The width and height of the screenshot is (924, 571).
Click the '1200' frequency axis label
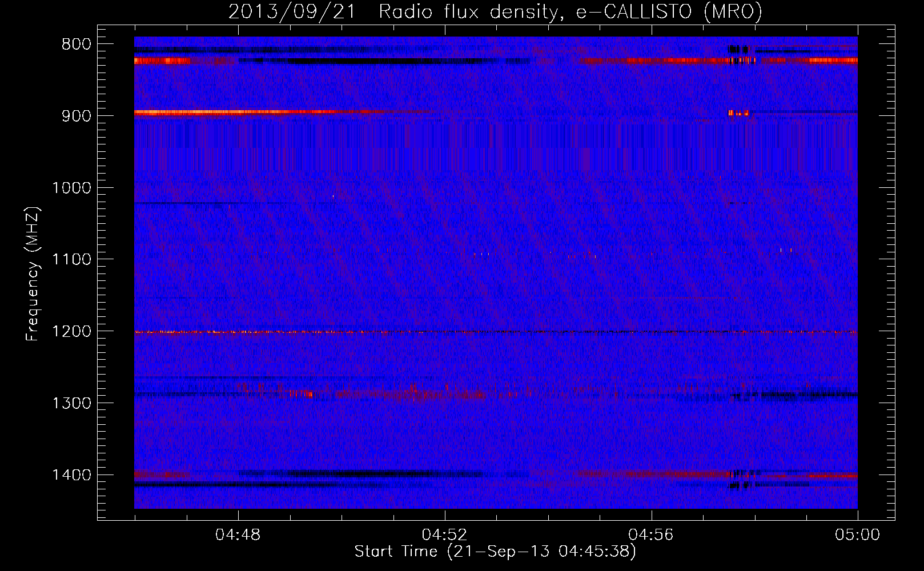(71, 332)
